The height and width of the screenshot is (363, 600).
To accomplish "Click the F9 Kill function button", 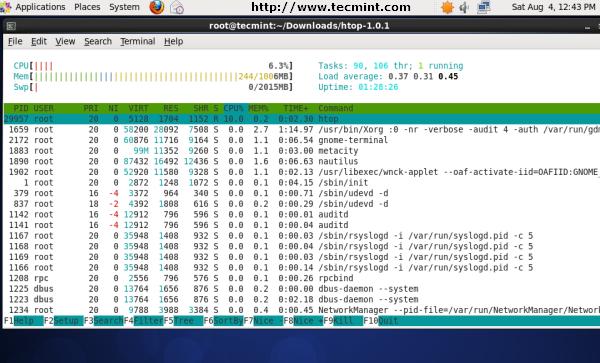I will click(x=343, y=321).
